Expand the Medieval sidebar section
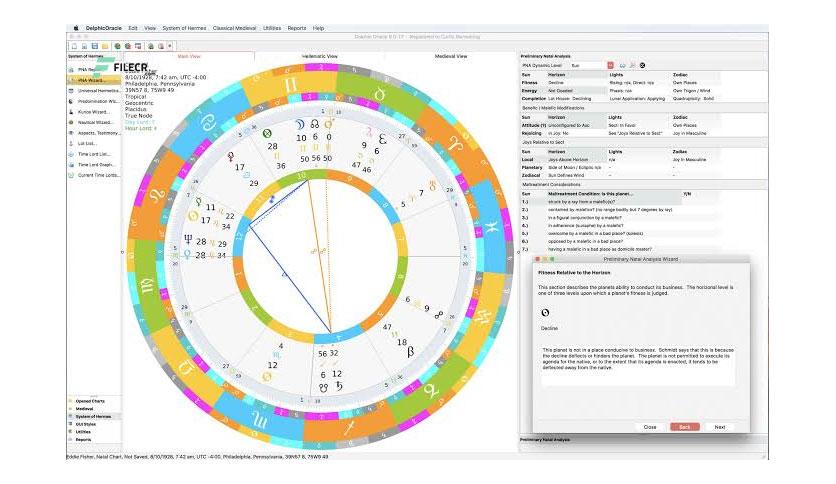Viewport: 836px width, 484px height. coord(84,409)
